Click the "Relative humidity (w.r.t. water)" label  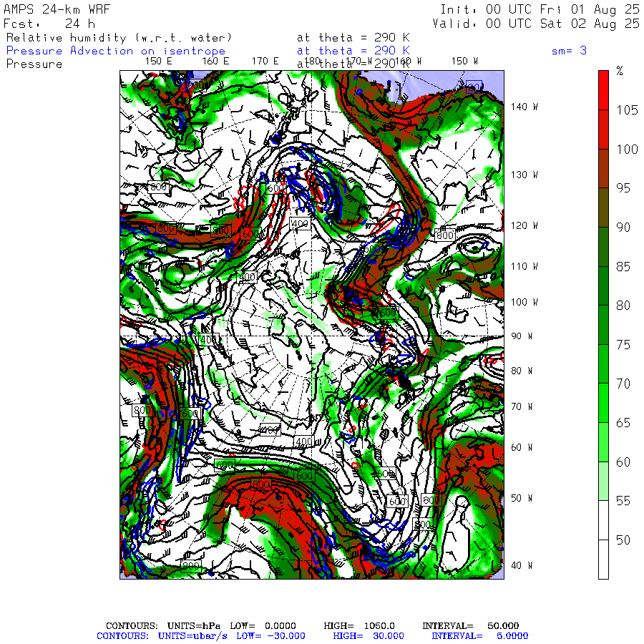(x=119, y=38)
